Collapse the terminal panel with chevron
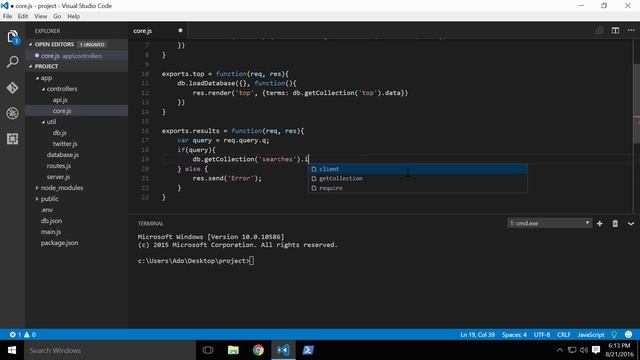640x360 pixels. tap(631, 224)
